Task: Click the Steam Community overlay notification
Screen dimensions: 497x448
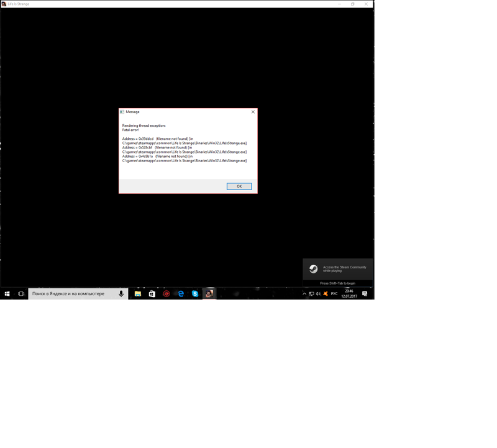Action: 338,270
